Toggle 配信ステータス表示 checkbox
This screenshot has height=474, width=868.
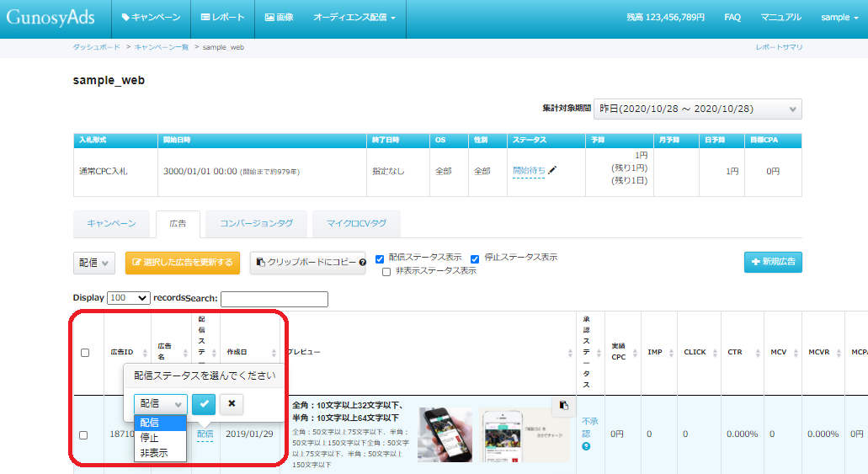(x=380, y=258)
